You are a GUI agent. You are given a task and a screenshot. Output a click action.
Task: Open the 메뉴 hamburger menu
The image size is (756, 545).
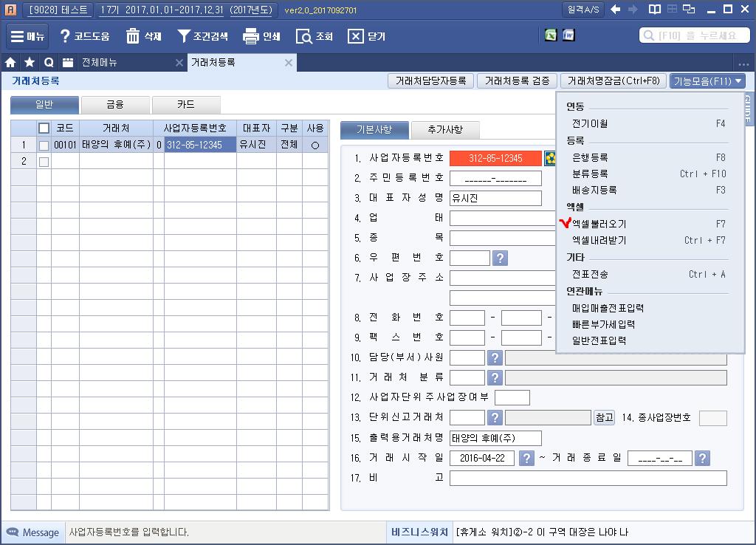pos(27,36)
